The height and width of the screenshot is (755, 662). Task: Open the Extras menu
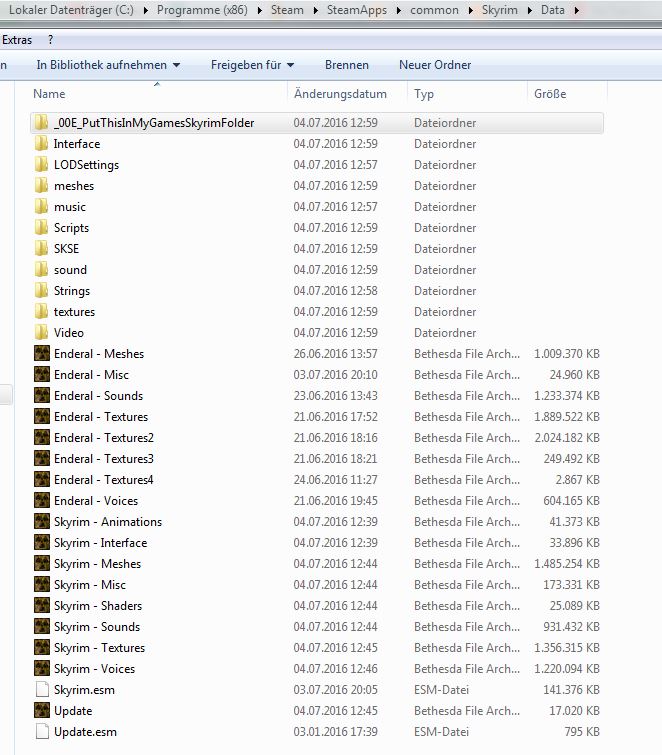click(17, 40)
